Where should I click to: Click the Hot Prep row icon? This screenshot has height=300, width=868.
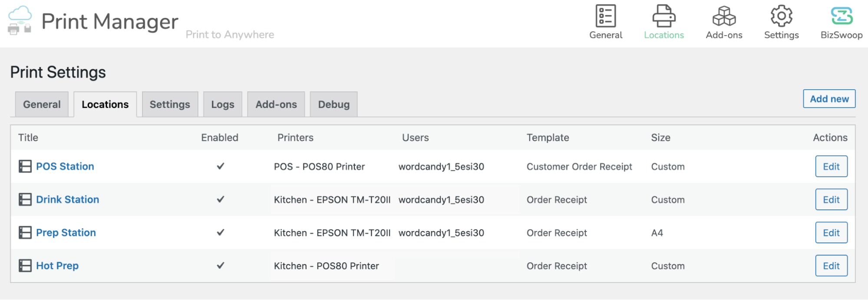[25, 266]
